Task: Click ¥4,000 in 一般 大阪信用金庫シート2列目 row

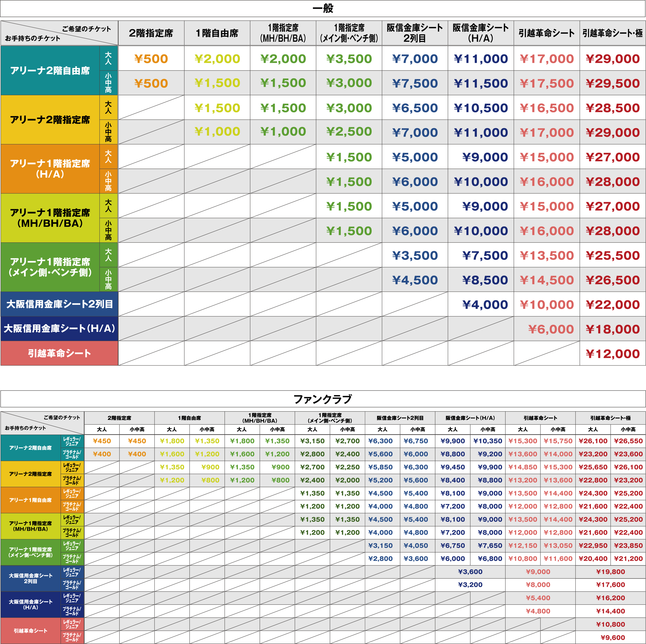Action: click(x=485, y=305)
